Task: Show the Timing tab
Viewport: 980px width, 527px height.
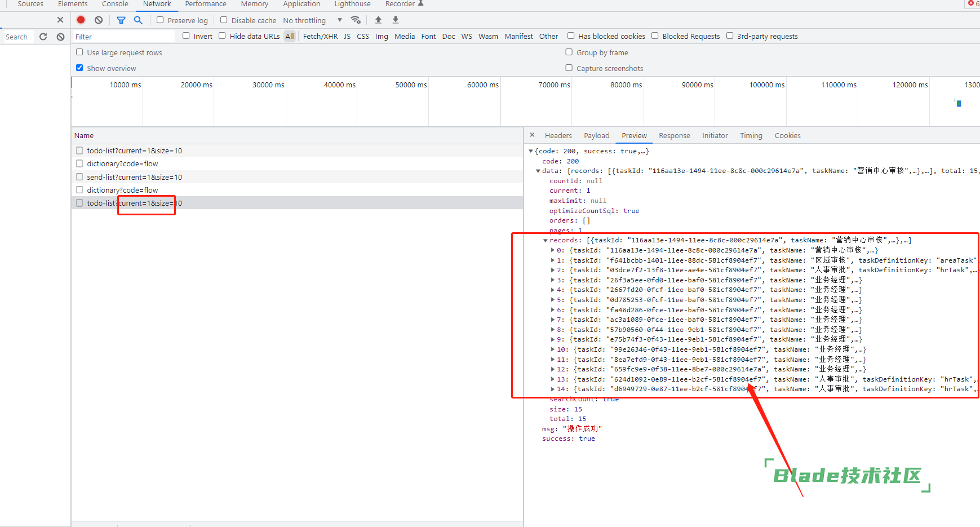Action: [x=751, y=135]
